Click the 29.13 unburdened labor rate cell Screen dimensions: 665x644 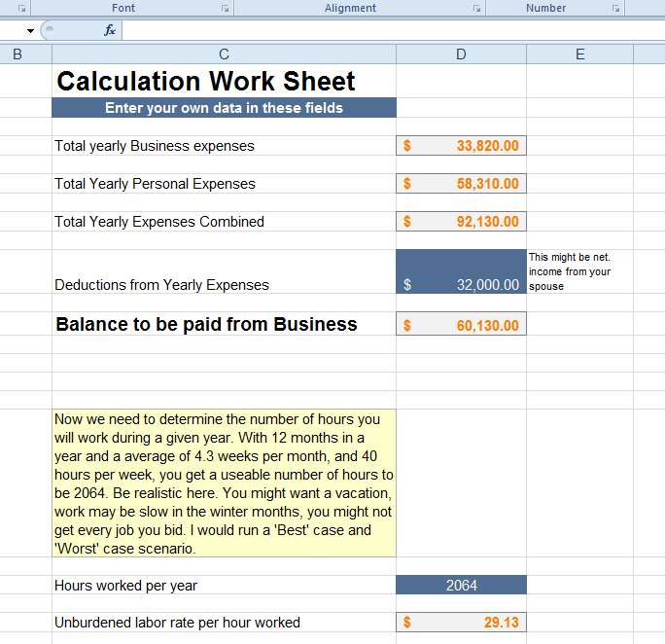point(461,622)
